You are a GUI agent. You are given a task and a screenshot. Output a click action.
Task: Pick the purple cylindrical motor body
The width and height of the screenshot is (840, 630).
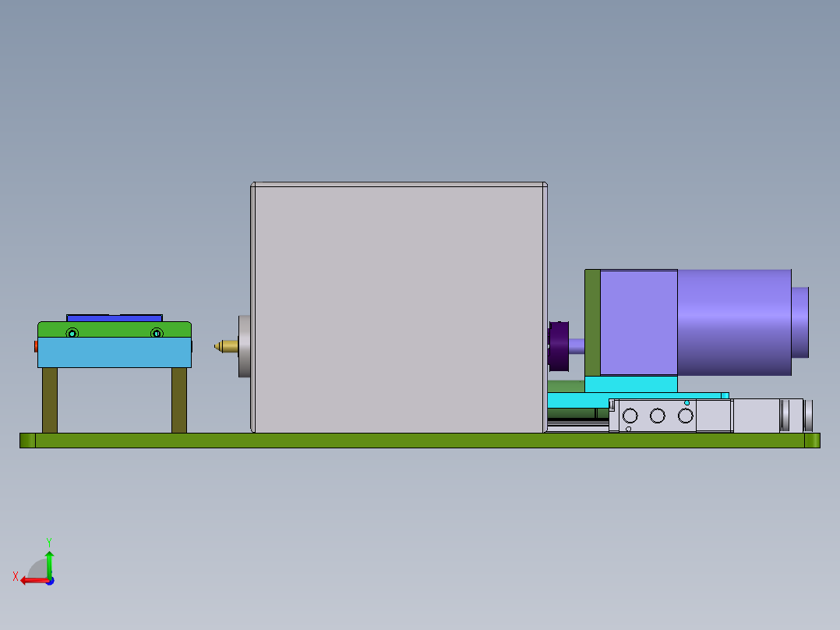coord(734,322)
